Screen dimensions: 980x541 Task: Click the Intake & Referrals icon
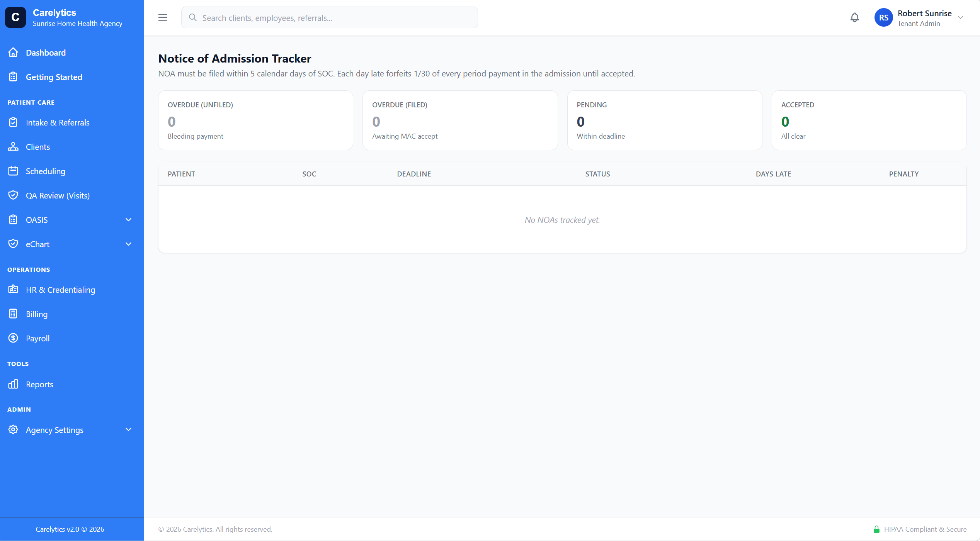13,122
